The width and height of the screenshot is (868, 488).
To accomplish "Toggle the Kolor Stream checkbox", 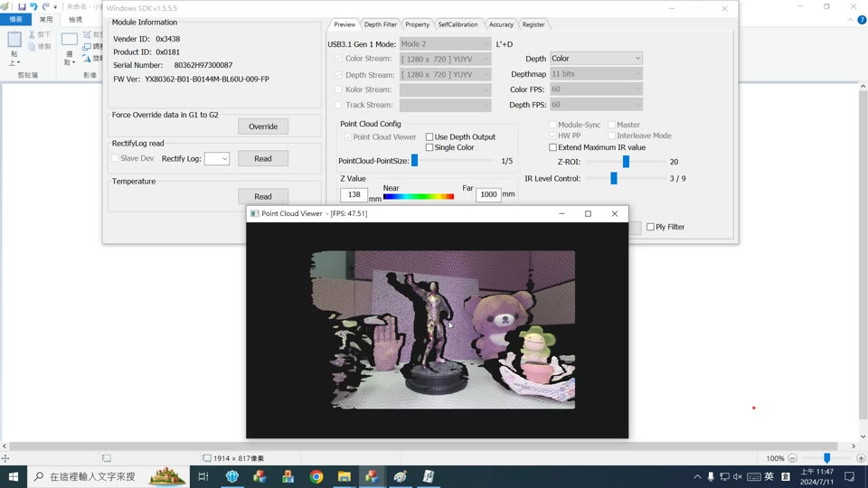I will pyautogui.click(x=338, y=89).
